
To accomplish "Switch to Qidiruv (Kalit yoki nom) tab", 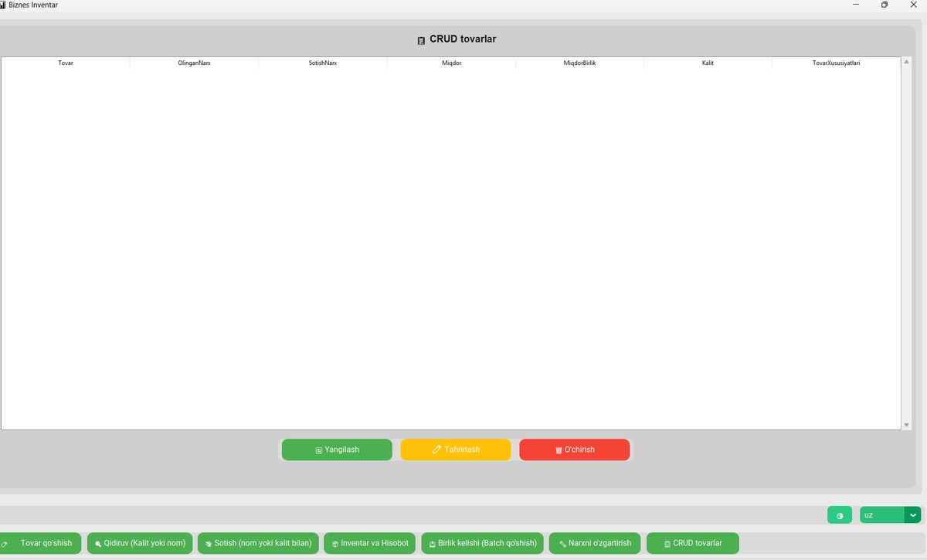I will tap(140, 543).
